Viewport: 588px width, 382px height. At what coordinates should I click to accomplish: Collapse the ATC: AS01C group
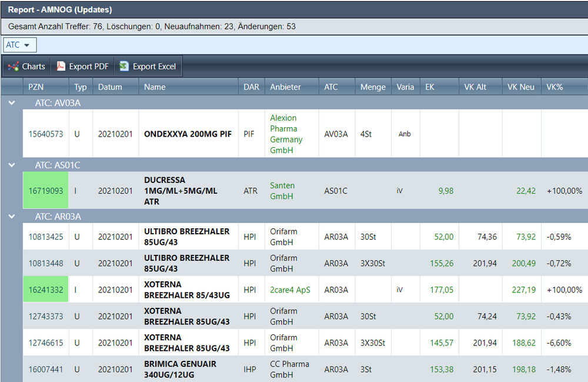click(12, 165)
